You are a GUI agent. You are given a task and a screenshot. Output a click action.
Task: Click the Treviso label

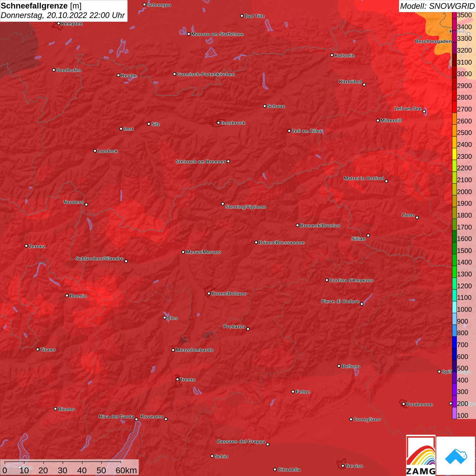point(354,466)
